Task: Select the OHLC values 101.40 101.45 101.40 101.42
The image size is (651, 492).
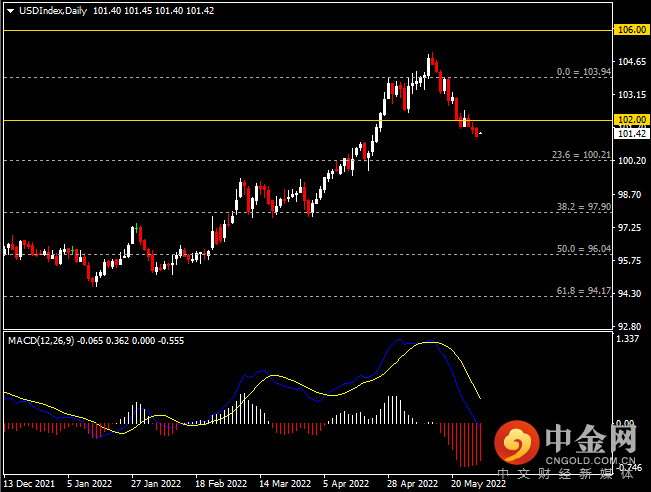Action: click(154, 11)
